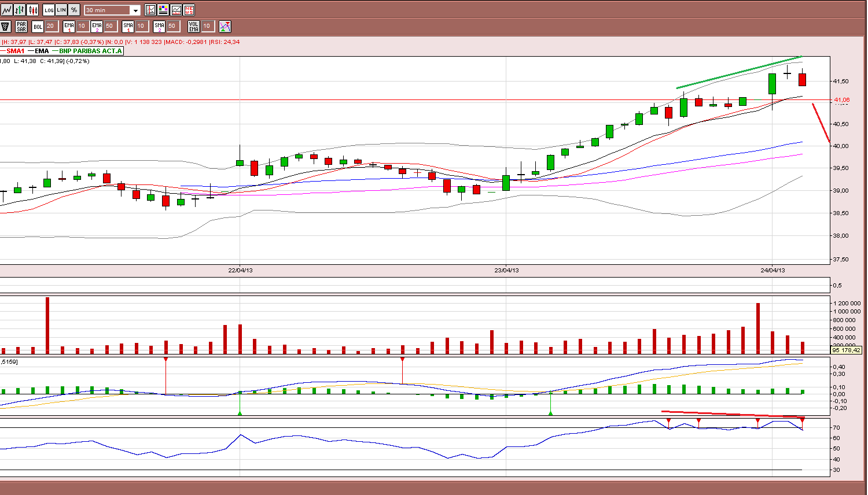Click the RSI 30 level axis label
868x495 pixels.
tap(836, 470)
